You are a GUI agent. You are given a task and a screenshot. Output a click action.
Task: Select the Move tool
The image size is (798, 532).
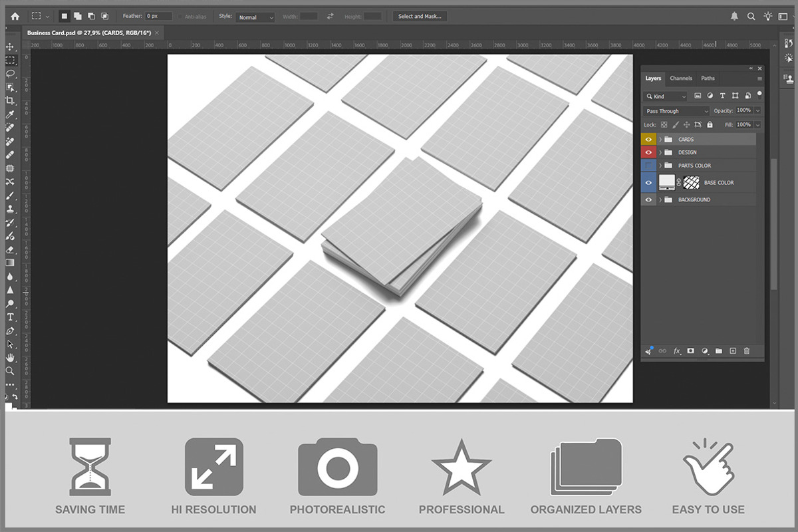(x=10, y=47)
